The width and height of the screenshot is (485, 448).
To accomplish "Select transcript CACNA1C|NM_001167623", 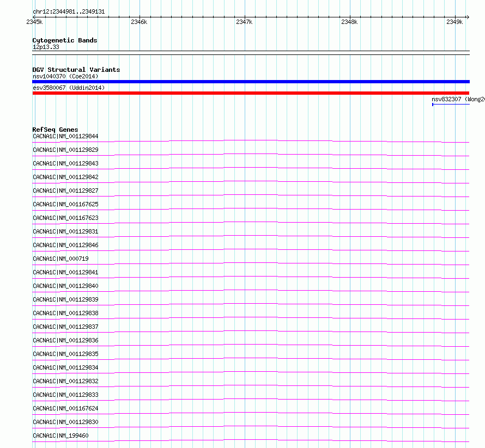I will tap(65, 218).
